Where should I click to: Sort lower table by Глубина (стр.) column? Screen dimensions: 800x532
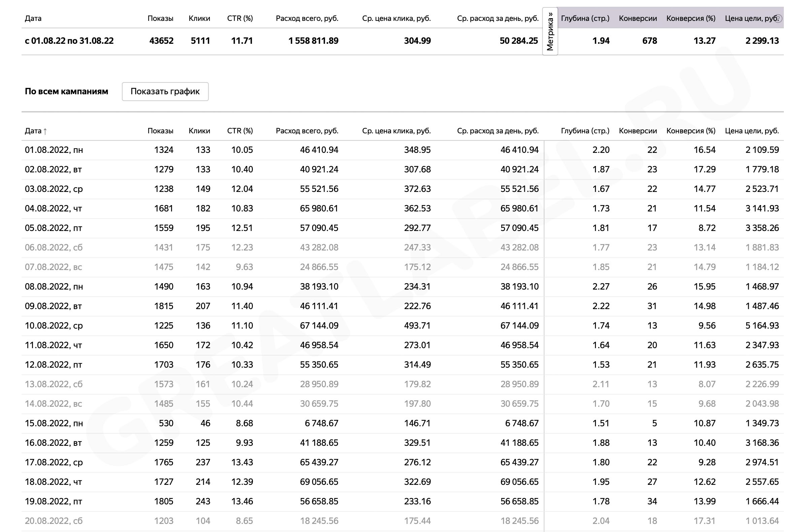pos(585,131)
